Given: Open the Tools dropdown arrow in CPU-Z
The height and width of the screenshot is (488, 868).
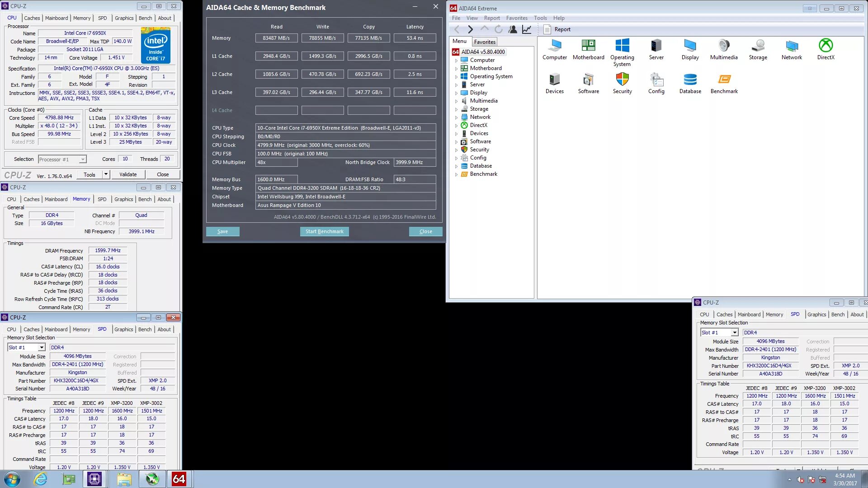Looking at the screenshot, I should coord(106,174).
